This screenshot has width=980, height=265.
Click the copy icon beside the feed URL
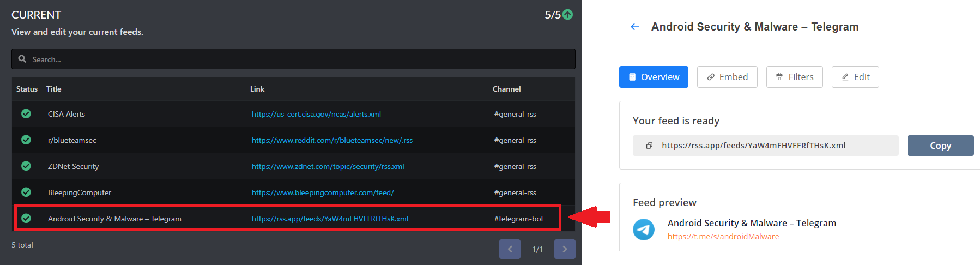[x=649, y=146]
